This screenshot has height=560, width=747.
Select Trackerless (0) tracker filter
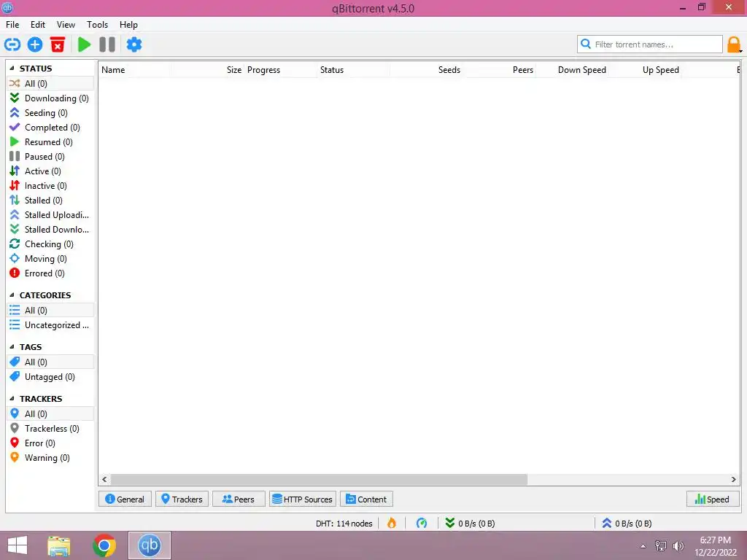(50, 429)
